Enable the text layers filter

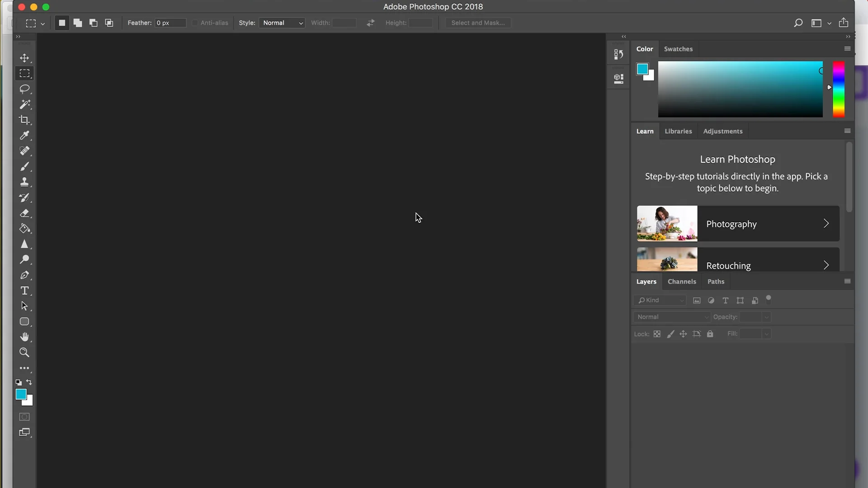click(726, 300)
